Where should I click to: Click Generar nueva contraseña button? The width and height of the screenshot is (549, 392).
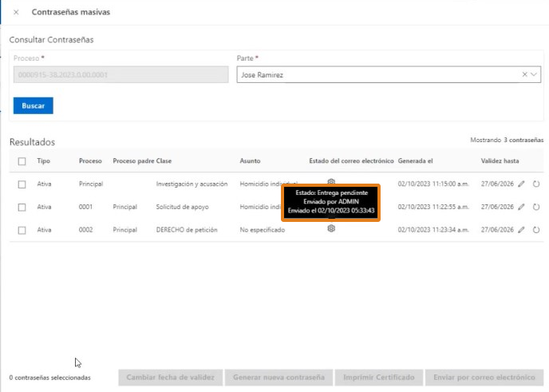278,378
